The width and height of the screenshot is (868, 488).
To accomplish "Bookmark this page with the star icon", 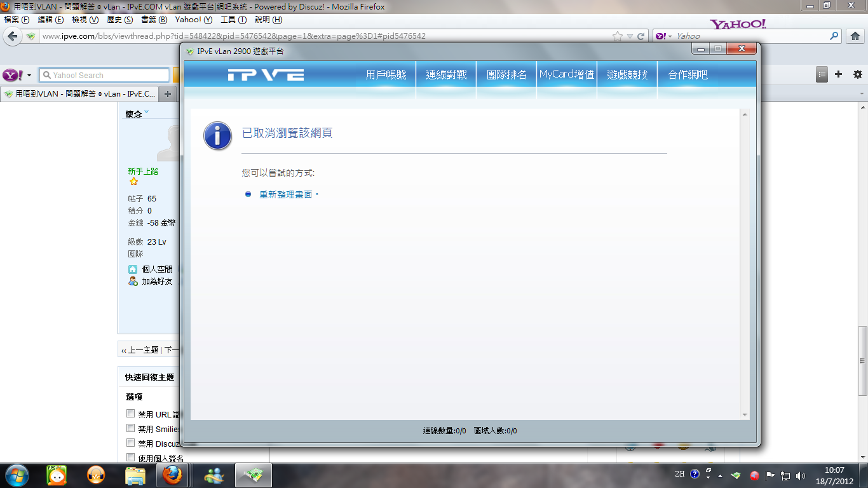I will [618, 36].
